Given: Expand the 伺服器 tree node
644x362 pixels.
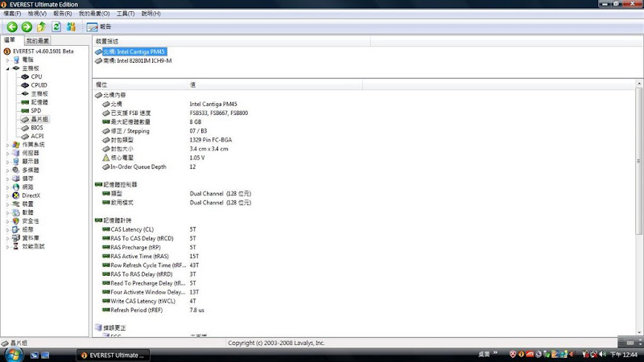Looking at the screenshot, I should [7, 153].
